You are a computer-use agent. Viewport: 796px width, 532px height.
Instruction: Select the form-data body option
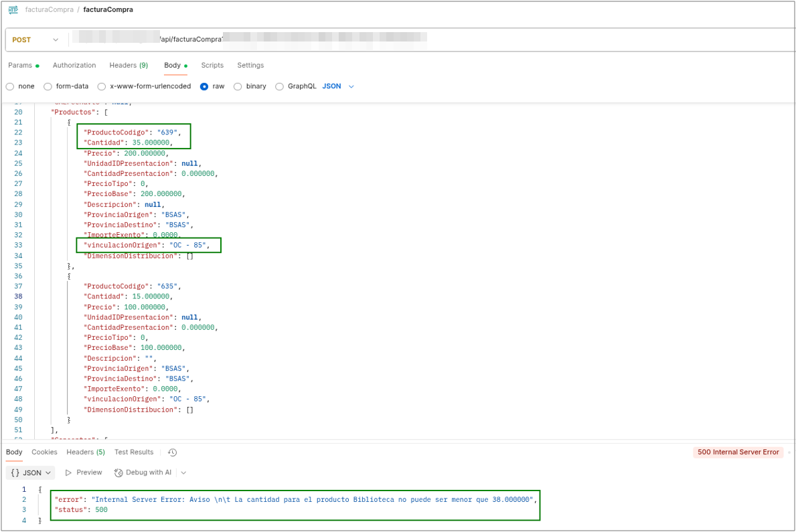tap(48, 86)
